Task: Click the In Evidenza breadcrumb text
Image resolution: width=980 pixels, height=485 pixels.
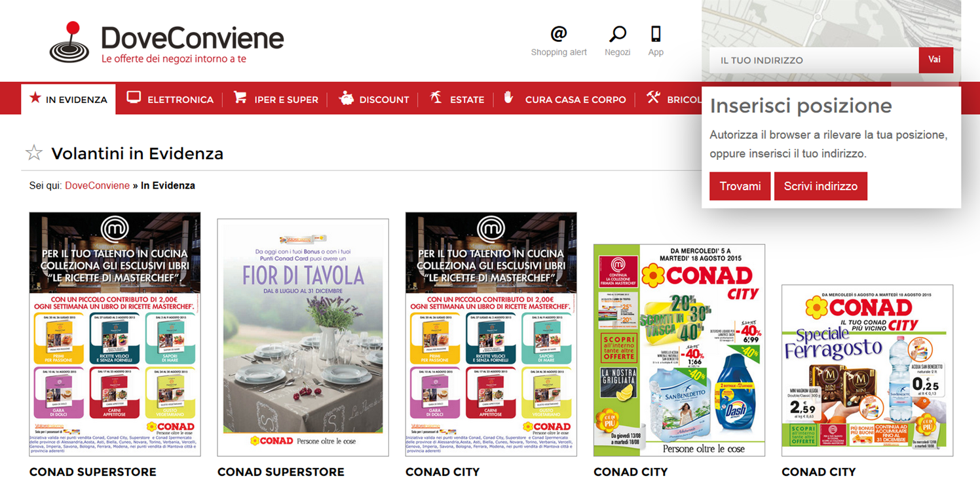Action: pos(168,185)
